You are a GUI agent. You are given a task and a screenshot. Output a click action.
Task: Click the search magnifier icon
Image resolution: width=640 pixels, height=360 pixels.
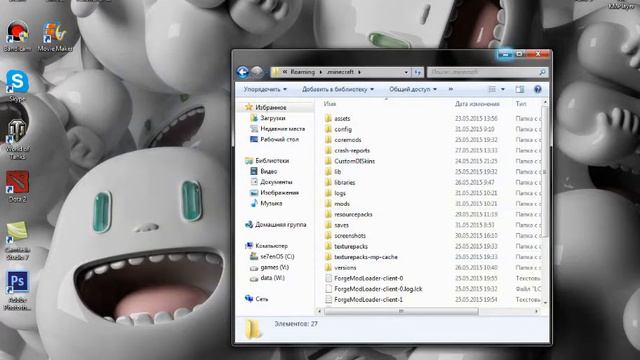542,72
